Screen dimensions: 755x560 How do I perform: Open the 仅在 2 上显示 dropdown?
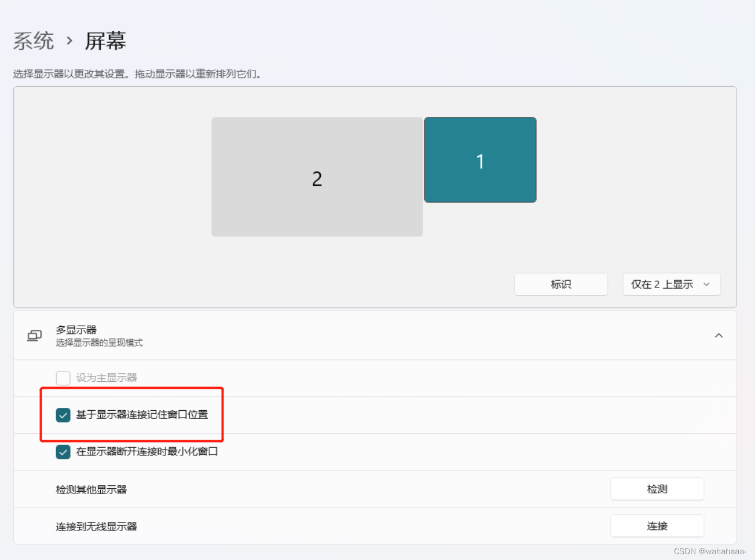click(x=672, y=285)
